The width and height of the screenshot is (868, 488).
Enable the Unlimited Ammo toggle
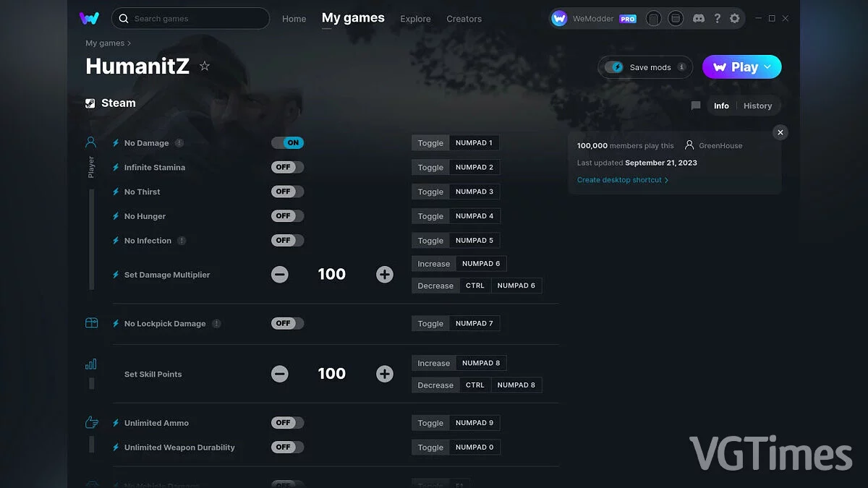[x=288, y=423]
